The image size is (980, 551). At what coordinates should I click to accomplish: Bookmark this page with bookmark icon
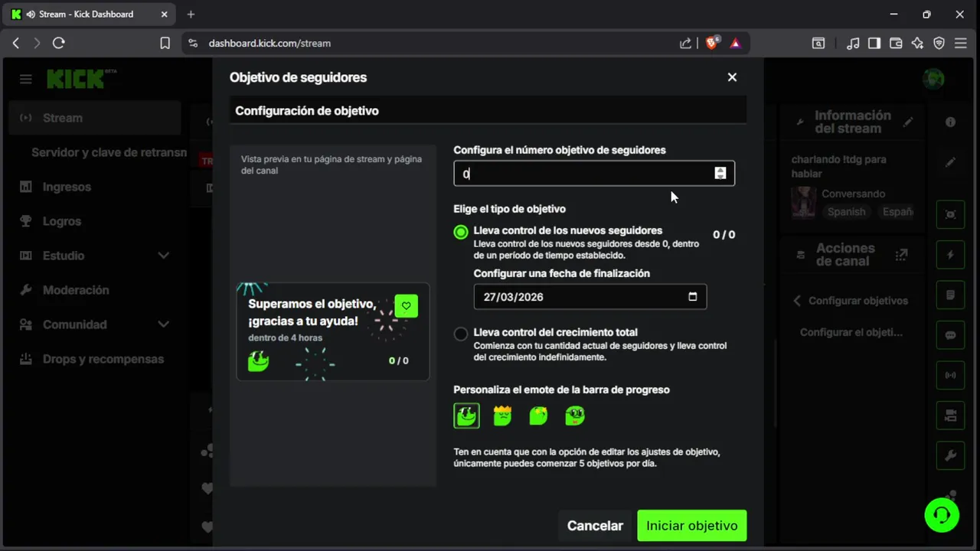tap(165, 44)
